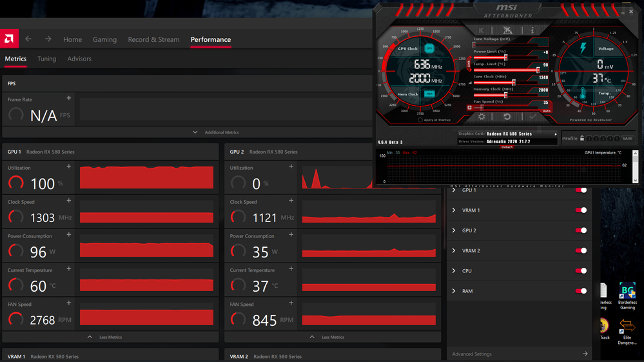644x362 pixels.
Task: Reset Afterburner settings with the revert icon
Action: pos(507,117)
